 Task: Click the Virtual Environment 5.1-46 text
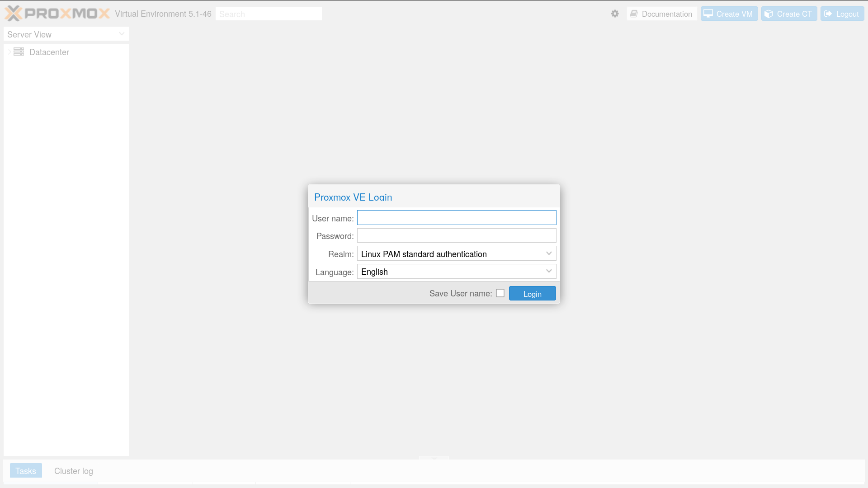(x=163, y=14)
